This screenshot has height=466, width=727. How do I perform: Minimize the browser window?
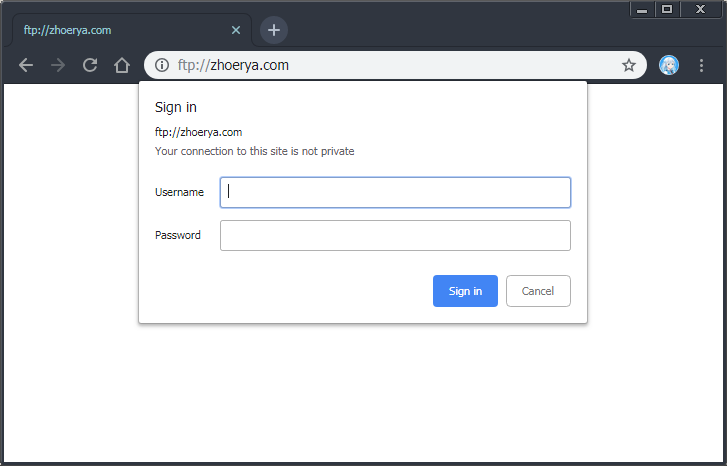pos(642,9)
